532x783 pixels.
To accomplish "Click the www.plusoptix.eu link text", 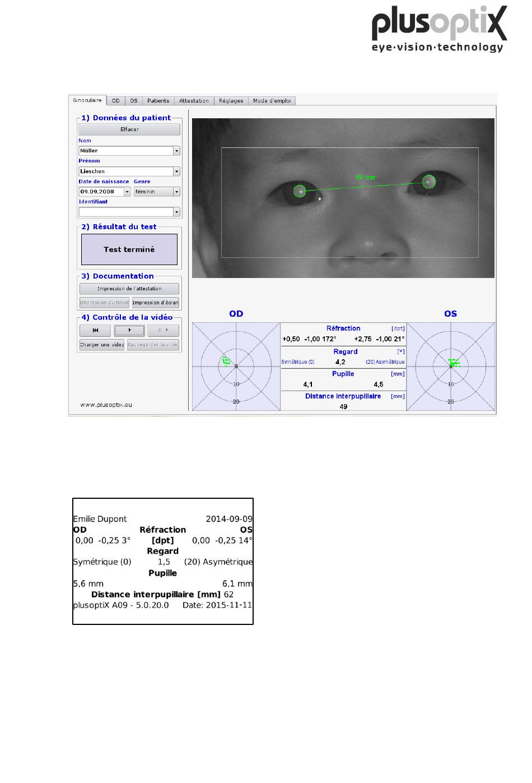I will (x=106, y=405).
